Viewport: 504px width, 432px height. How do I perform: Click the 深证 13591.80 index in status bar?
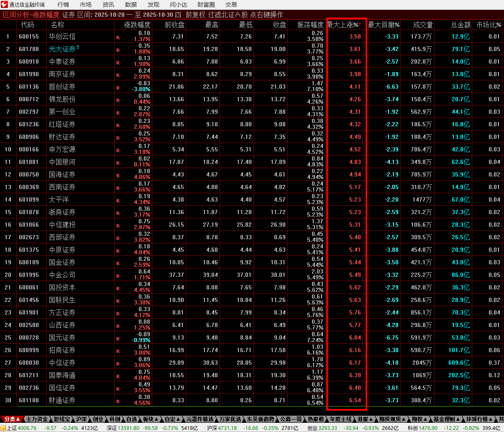coord(123,428)
